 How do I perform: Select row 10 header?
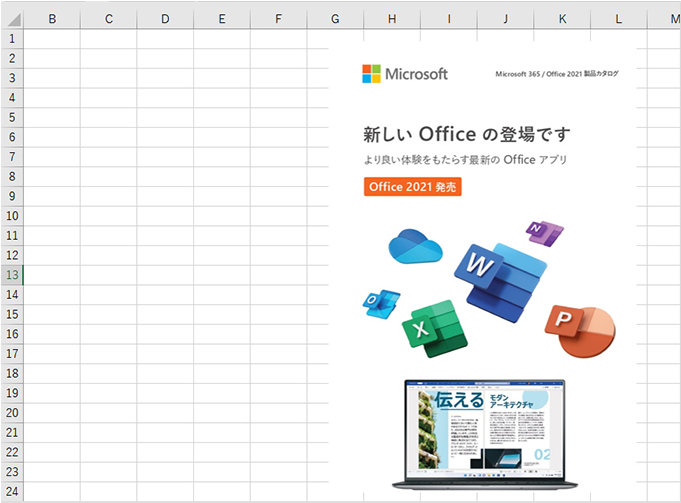coord(12,216)
